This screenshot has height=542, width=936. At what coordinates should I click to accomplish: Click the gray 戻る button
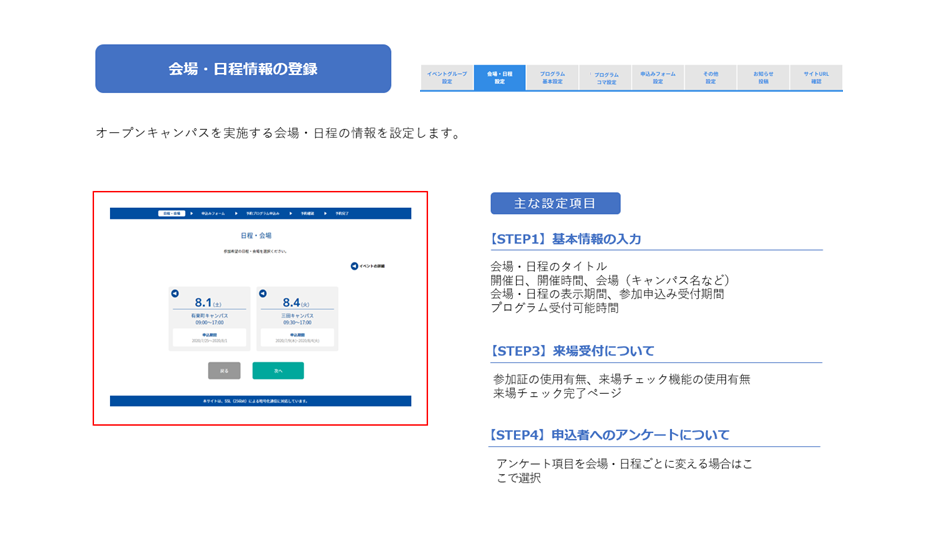click(x=224, y=371)
